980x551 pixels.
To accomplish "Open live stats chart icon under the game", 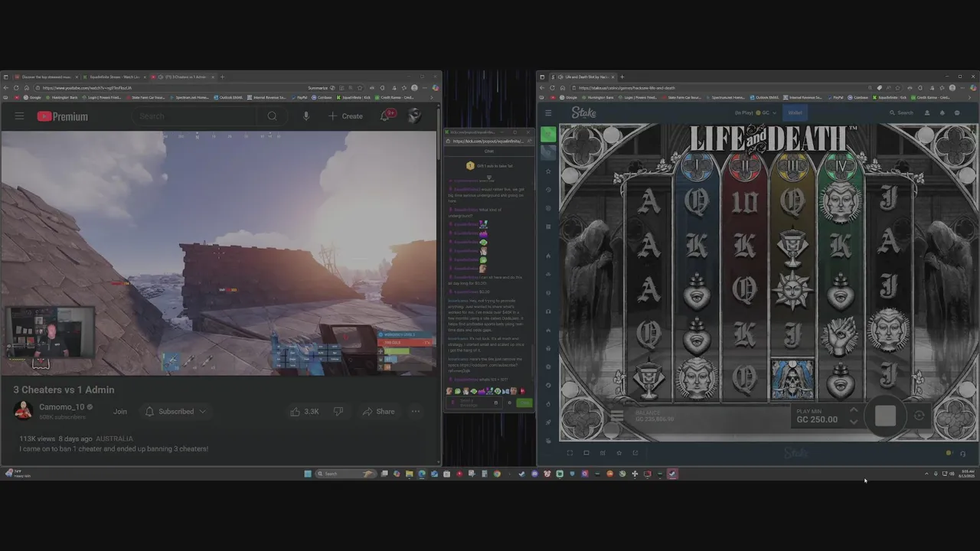I will coord(603,453).
